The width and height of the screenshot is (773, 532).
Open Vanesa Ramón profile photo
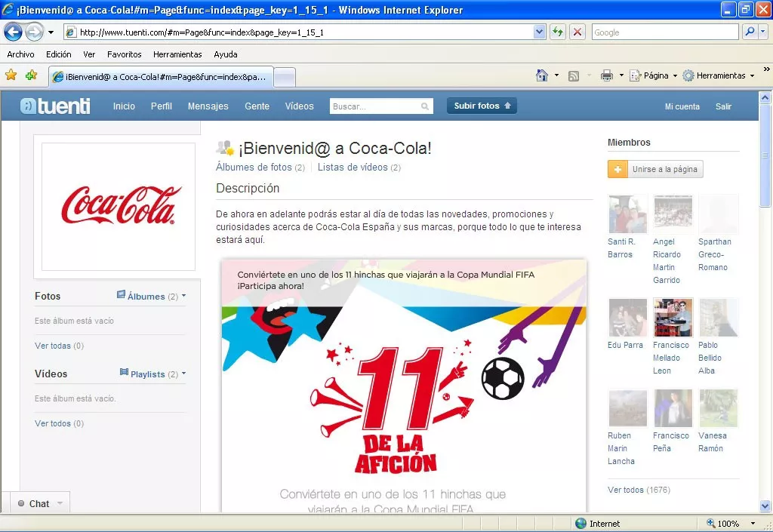719,407
